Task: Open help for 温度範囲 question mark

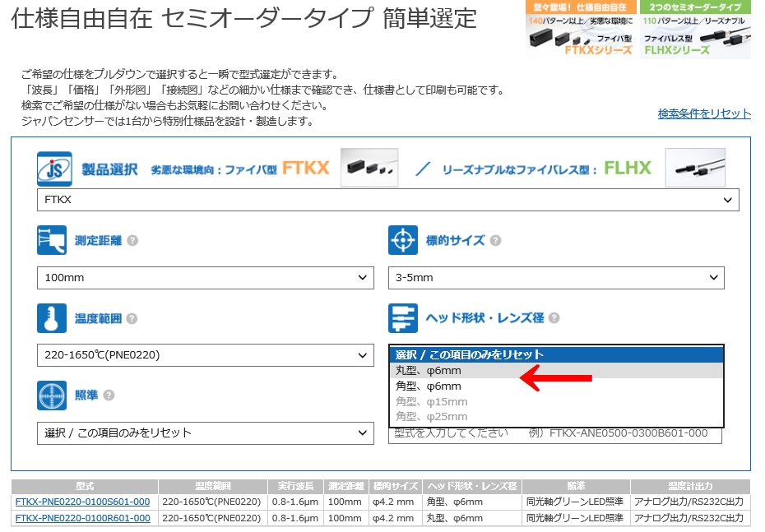Action: click(x=132, y=318)
